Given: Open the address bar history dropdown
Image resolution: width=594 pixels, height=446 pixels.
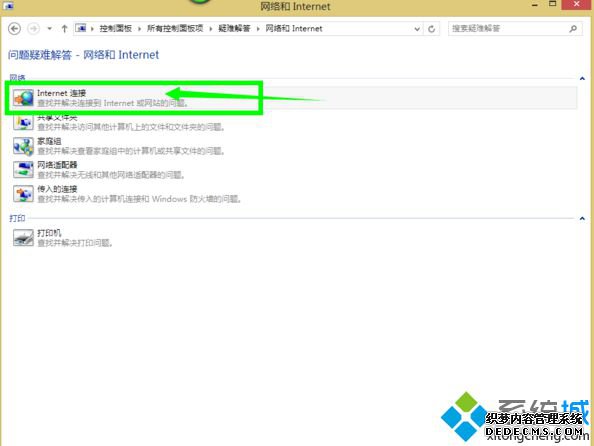Looking at the screenshot, I should click(417, 29).
